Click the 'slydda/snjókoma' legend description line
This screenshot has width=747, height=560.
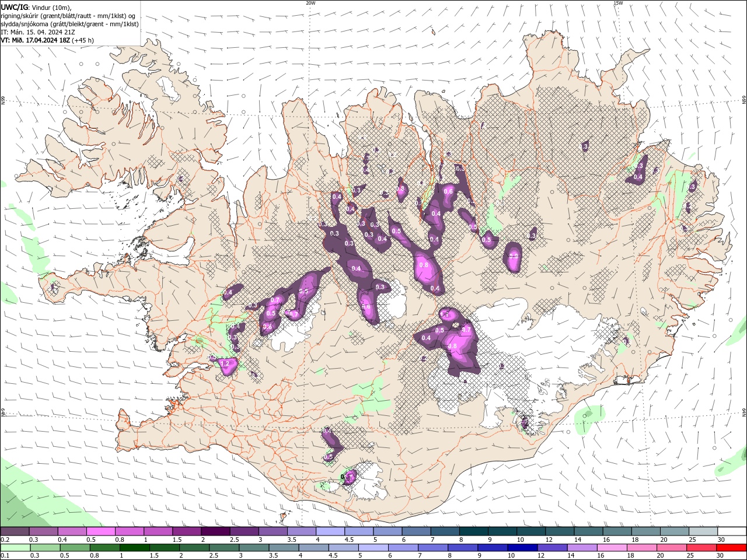coord(69,24)
